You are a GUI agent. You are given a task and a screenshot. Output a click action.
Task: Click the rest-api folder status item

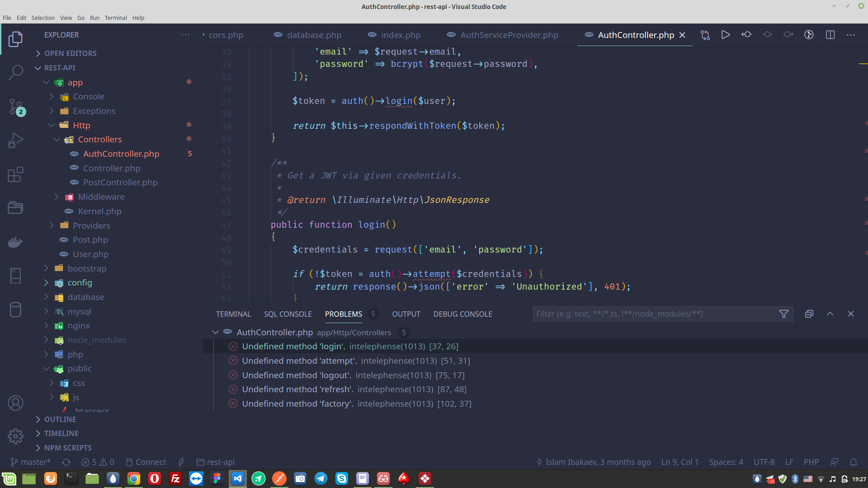(x=215, y=462)
